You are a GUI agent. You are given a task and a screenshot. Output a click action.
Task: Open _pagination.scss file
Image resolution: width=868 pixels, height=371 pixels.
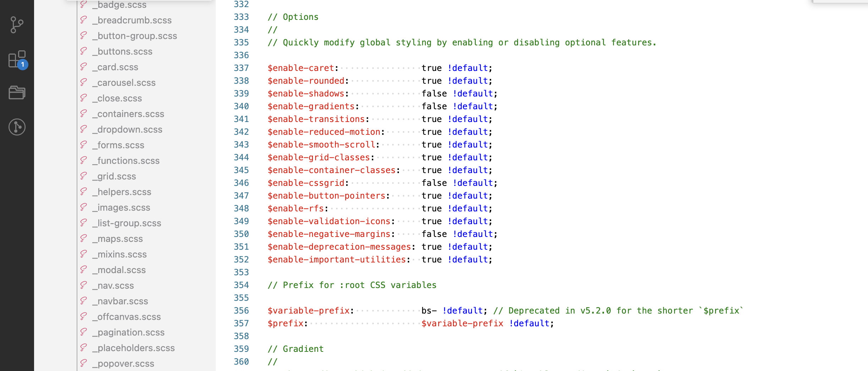[128, 332]
